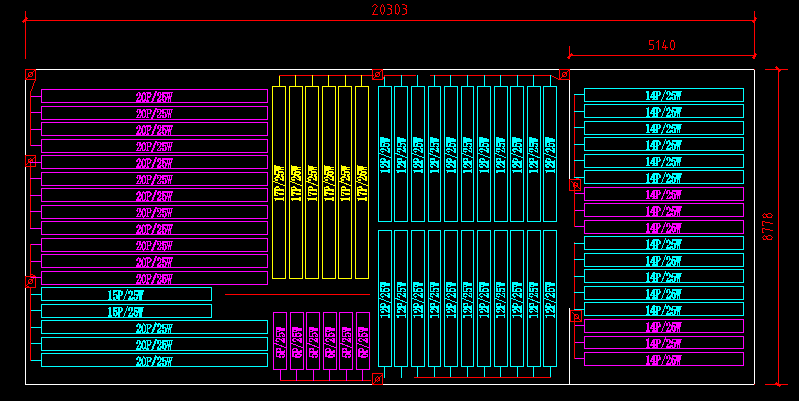
Task: Click junction symbol above the yellow 17P/25W group
Action: tap(377, 75)
